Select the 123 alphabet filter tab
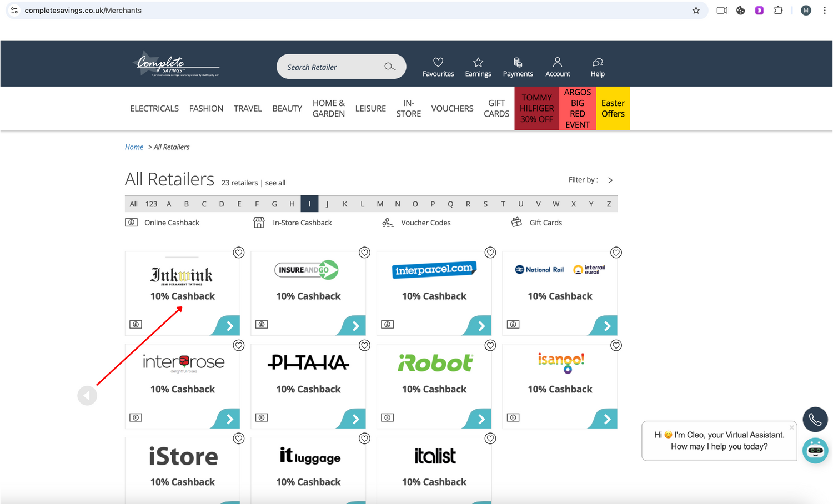The image size is (833, 504). click(151, 204)
